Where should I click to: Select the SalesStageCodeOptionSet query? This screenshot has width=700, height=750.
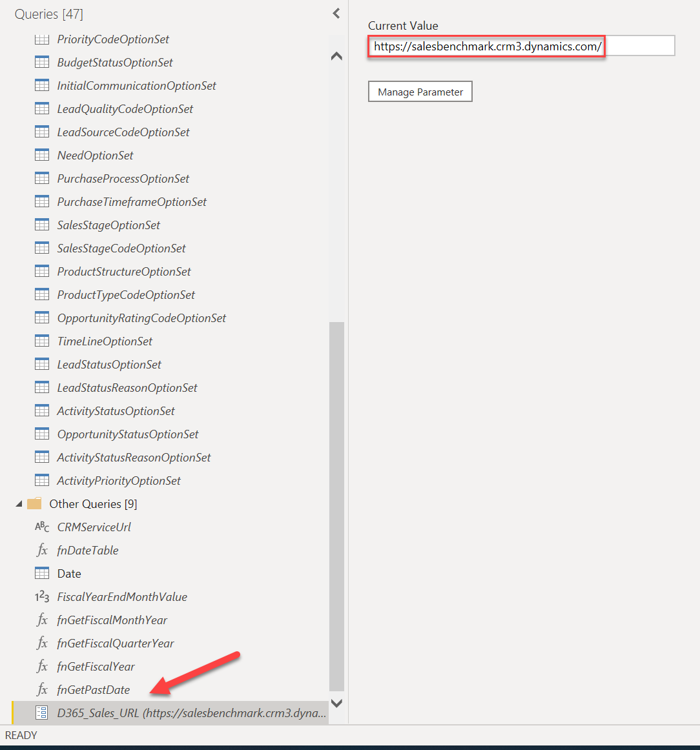[121, 248]
